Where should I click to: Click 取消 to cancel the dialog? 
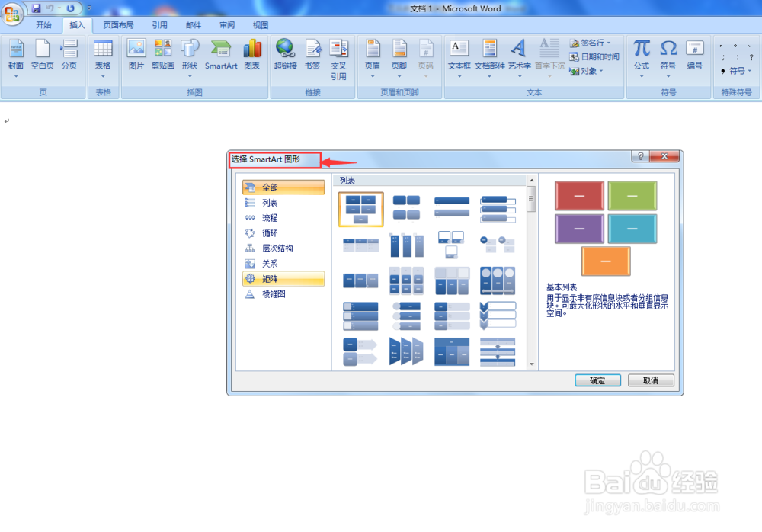[651, 380]
